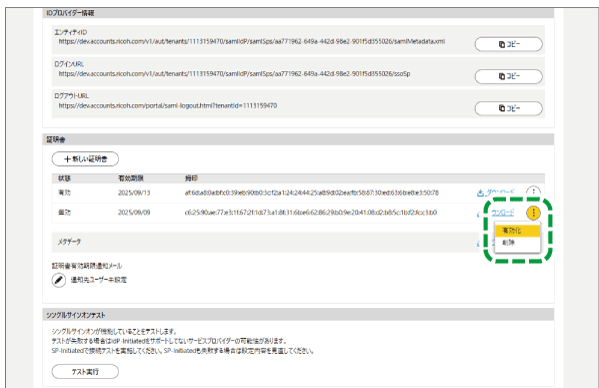
Task: Add a new certificate with 新しい証明書
Action: pyautogui.click(x=85, y=159)
